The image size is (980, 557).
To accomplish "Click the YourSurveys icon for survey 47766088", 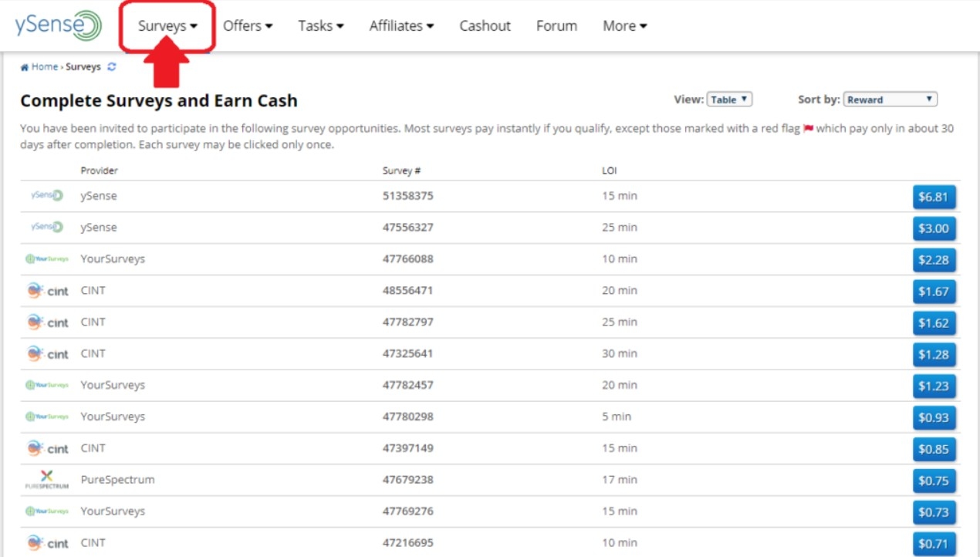I will click(x=48, y=258).
